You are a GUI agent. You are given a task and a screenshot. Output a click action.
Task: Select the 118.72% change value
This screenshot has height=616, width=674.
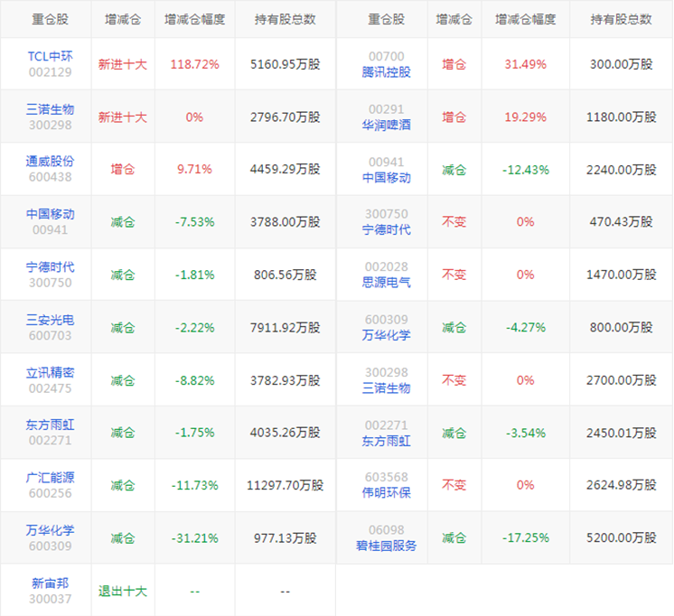tap(195, 64)
